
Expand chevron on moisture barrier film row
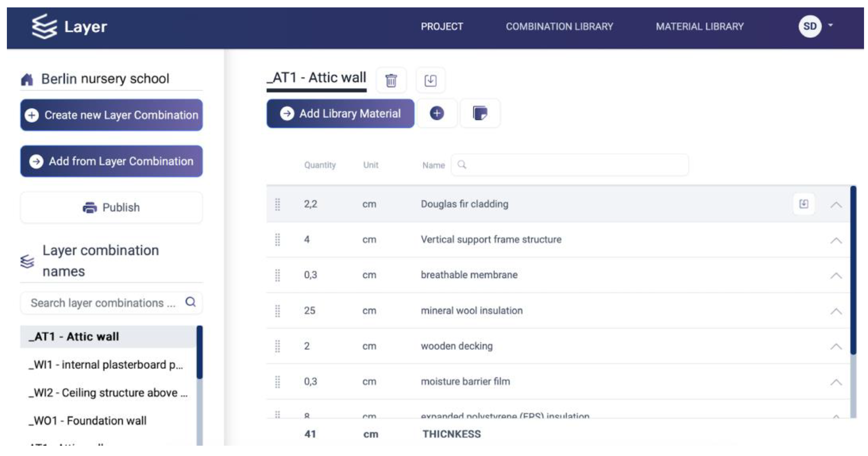tap(836, 382)
